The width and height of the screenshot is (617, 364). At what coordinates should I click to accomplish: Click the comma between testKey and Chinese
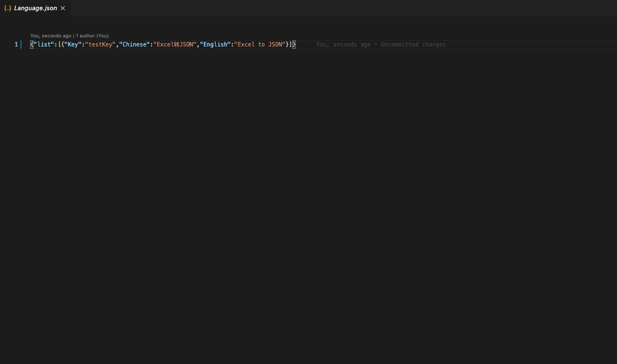[117, 44]
